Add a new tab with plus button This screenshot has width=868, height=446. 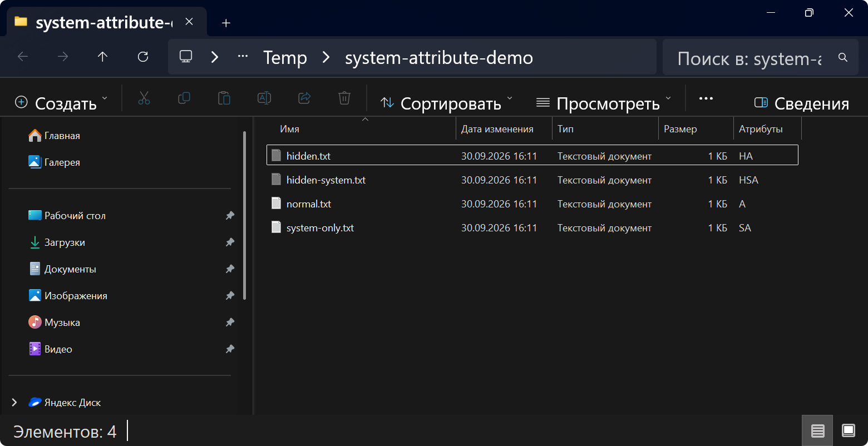click(x=226, y=23)
